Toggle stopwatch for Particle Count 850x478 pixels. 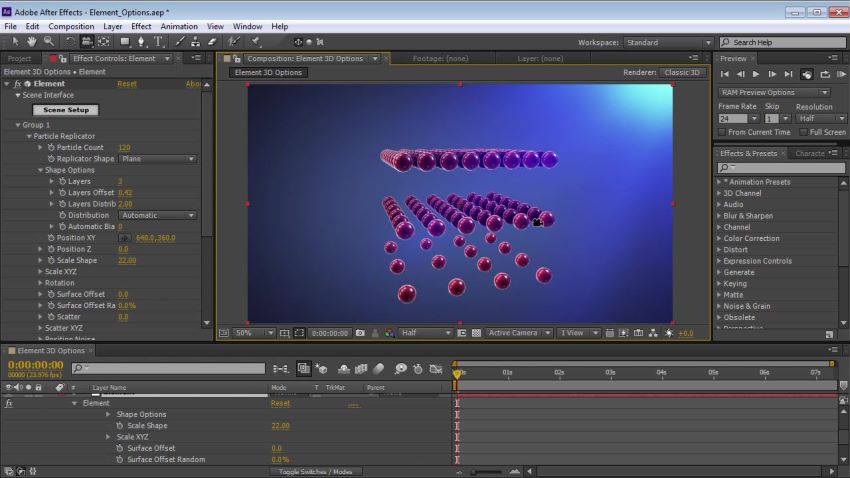tap(51, 147)
